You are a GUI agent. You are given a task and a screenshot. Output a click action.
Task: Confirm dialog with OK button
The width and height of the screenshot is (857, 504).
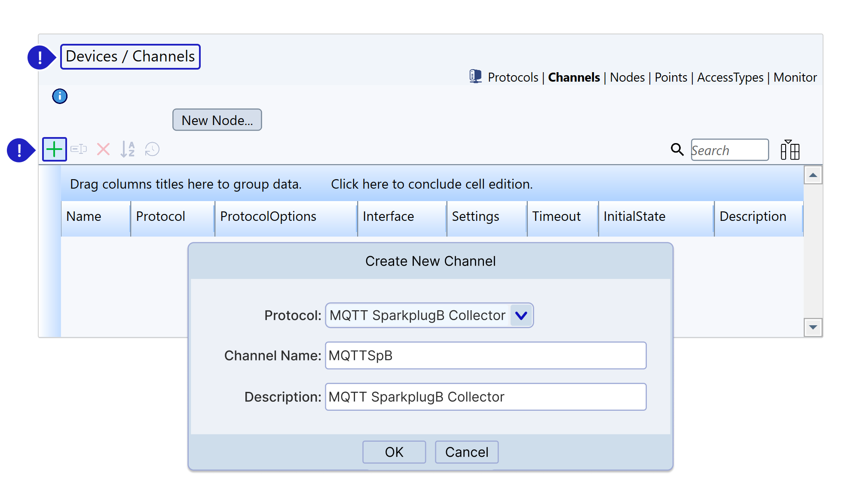[394, 452]
